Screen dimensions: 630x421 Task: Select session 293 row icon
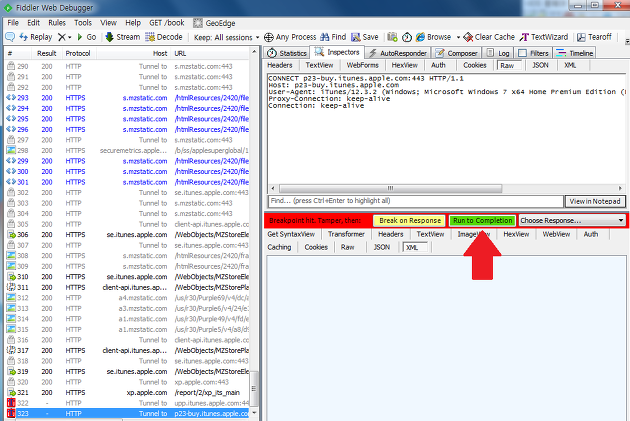11,98
